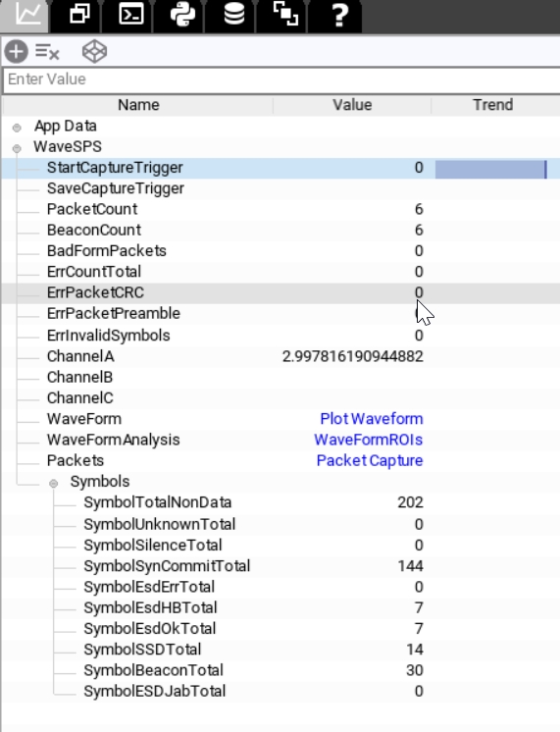Expand the App Data tree node
Image resolution: width=560 pixels, height=732 pixels.
pyautogui.click(x=17, y=128)
